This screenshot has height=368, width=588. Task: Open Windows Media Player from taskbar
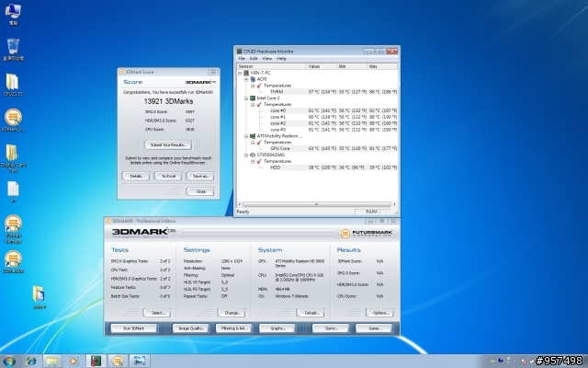(73, 362)
